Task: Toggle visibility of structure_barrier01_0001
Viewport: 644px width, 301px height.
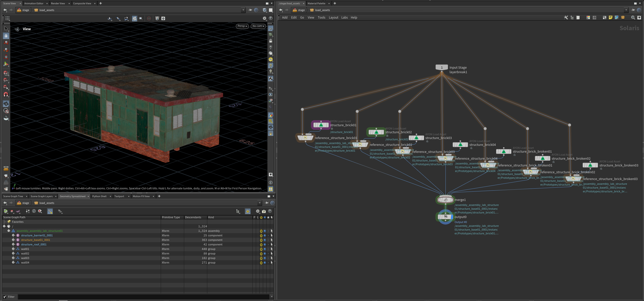Action: (x=265, y=235)
